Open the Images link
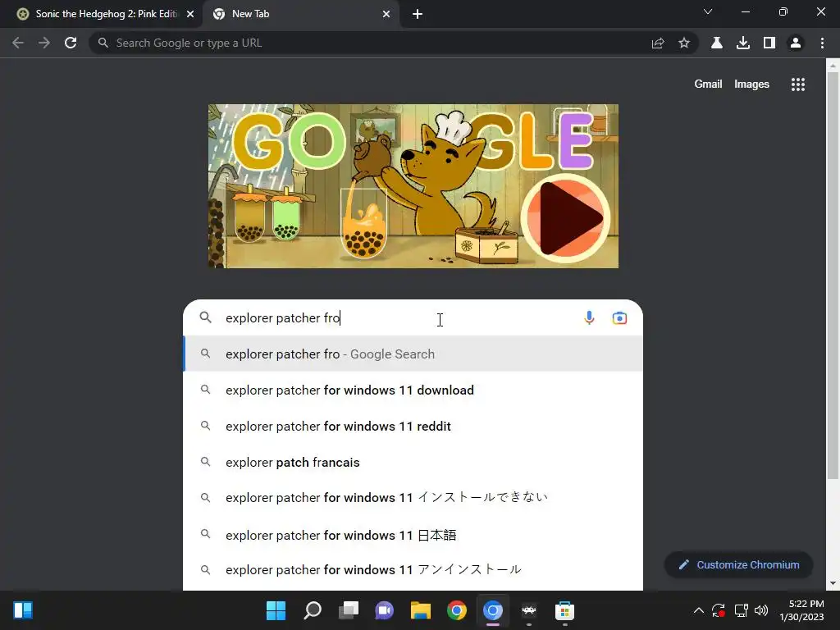This screenshot has height=630, width=840. coord(751,84)
